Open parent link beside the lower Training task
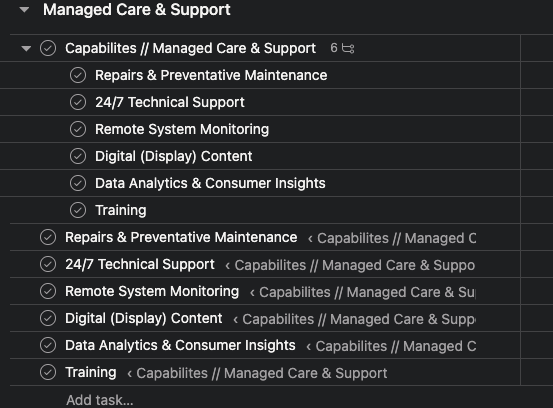Viewport: 553px width, 408px height. 257,373
